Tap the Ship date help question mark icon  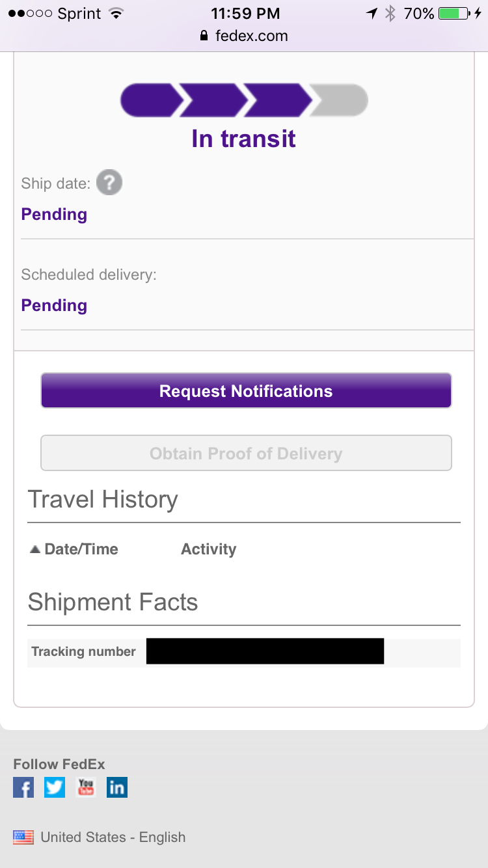coord(109,183)
